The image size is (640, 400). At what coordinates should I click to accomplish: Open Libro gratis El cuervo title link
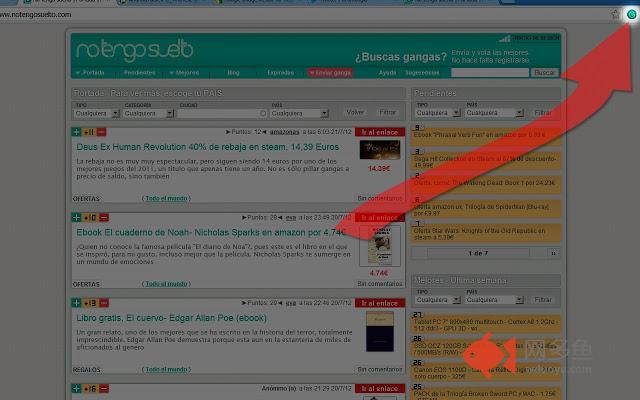[171, 318]
